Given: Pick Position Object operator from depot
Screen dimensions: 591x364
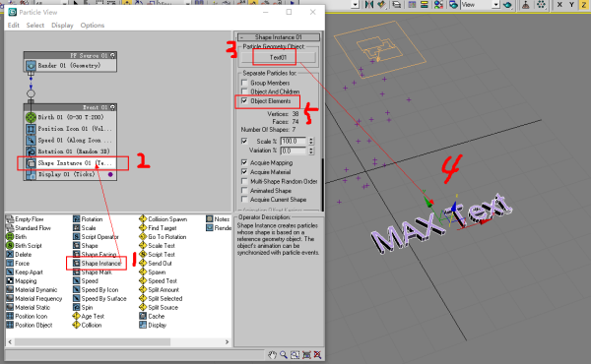Looking at the screenshot, I should tap(30, 325).
